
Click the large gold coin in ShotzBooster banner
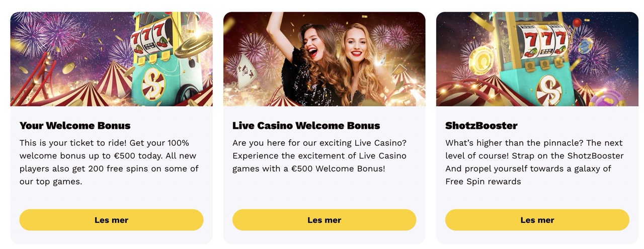pyautogui.click(x=482, y=60)
